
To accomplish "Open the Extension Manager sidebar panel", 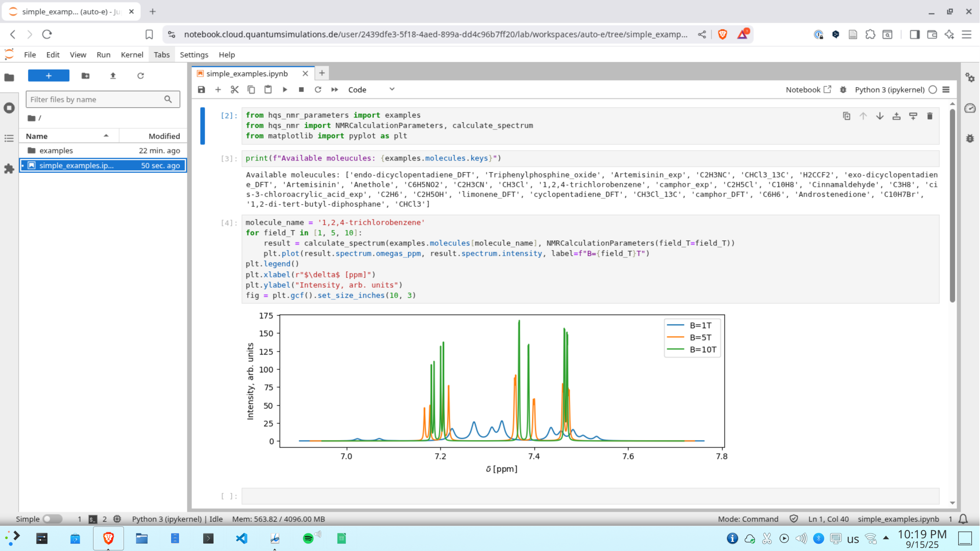I will (9, 169).
